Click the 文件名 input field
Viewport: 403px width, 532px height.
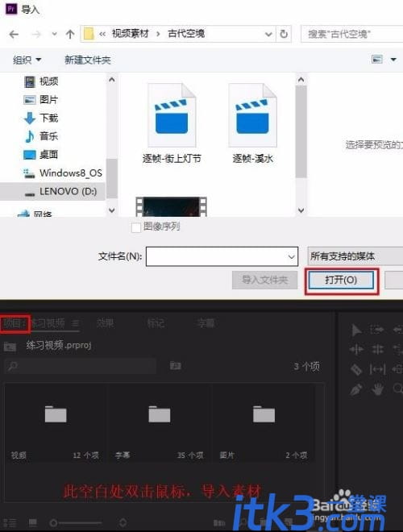[222, 256]
